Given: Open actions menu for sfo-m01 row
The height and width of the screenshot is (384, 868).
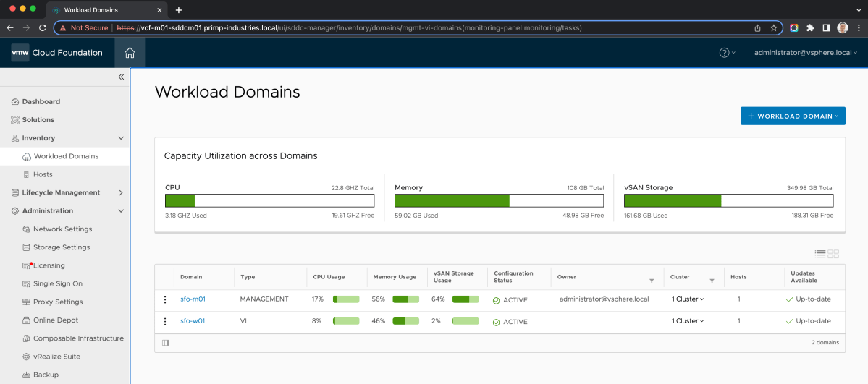Looking at the screenshot, I should coord(164,299).
